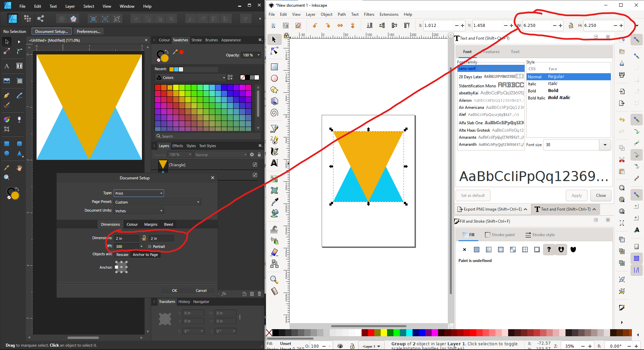Viewport: 644px width, 350px height.
Task: Select the Affinity Move tool
Action: click(x=7, y=42)
